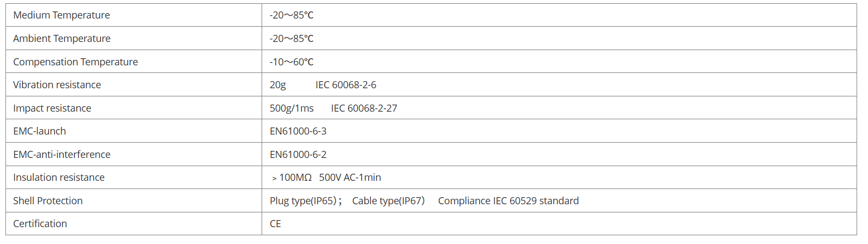The height and width of the screenshot is (244, 868).
Task: Click the IEC 60068-2-27 text
Action: point(364,108)
